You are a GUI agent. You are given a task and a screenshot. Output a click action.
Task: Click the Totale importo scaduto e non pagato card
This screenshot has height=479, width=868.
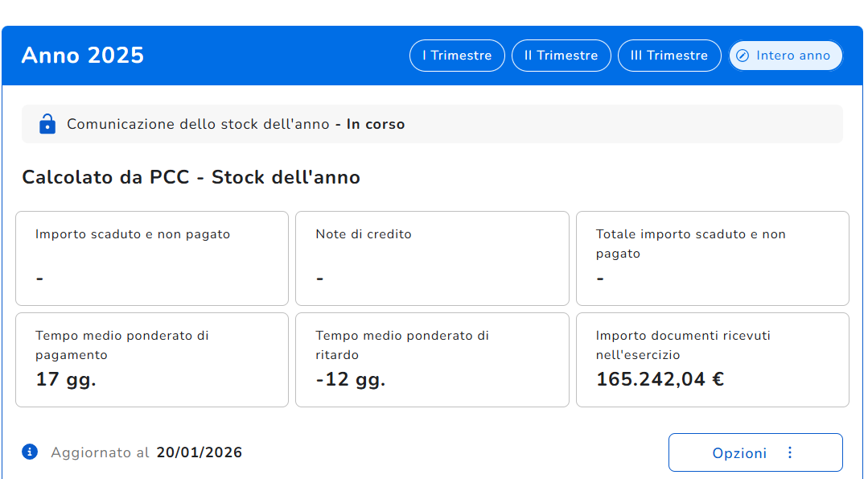tap(713, 258)
